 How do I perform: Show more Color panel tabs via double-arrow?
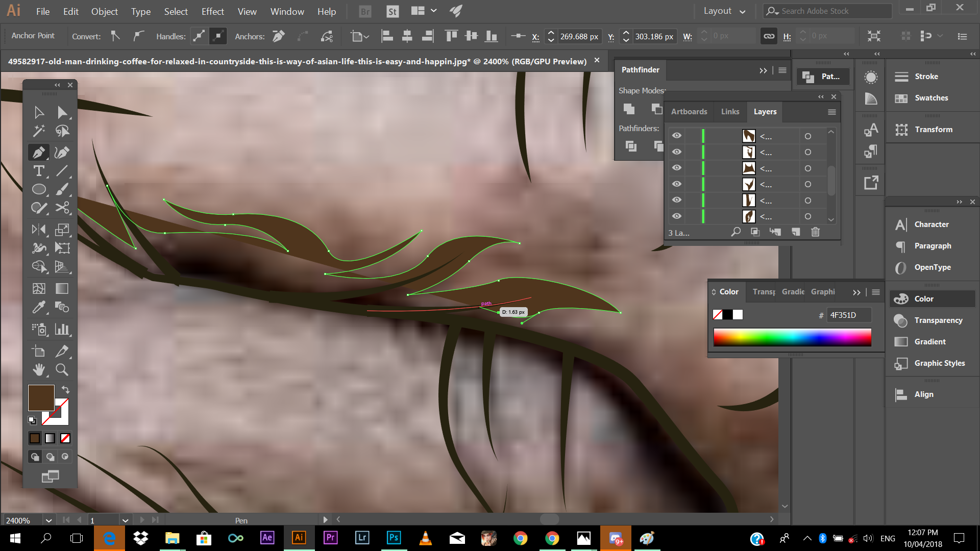pyautogui.click(x=856, y=292)
